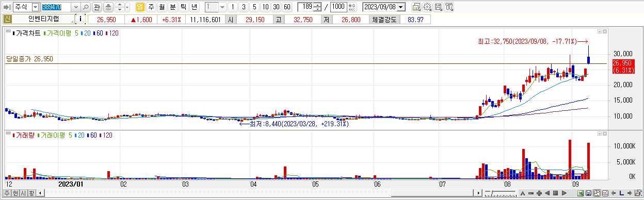Choose the 1 interval button
Screen dimensions: 644x200
click(233, 7)
